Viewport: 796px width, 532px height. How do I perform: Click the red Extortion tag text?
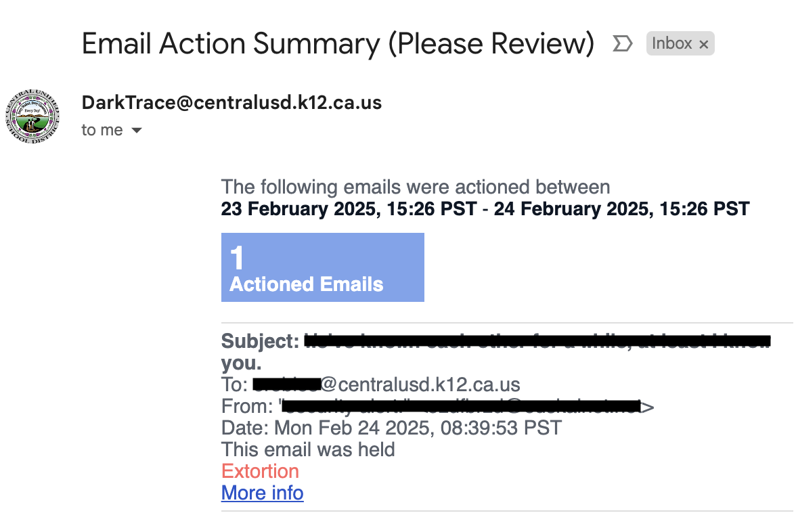[260, 471]
